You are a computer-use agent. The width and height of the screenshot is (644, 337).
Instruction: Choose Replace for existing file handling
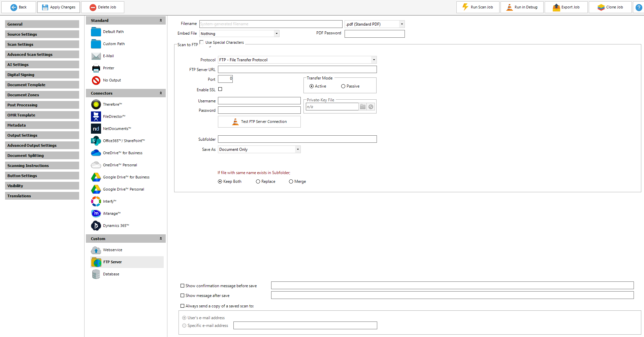[258, 181]
